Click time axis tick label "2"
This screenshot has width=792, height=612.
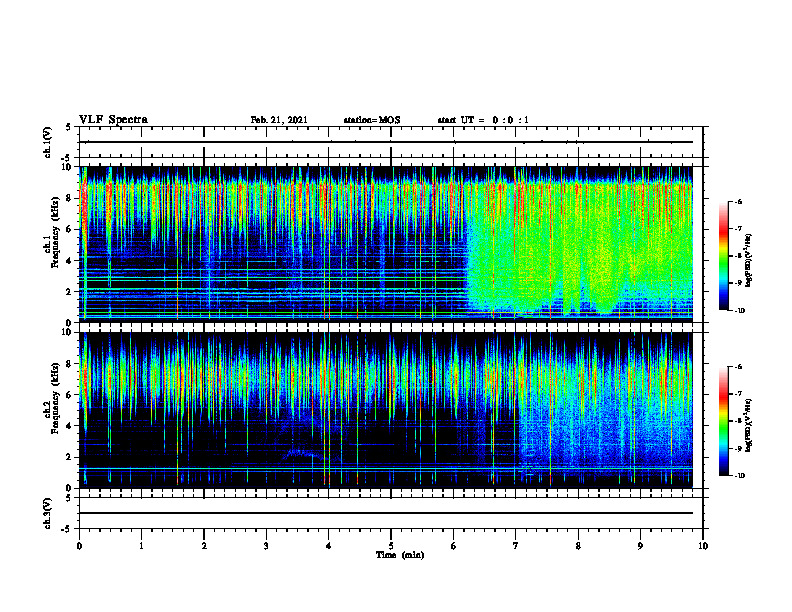pyautogui.click(x=204, y=546)
